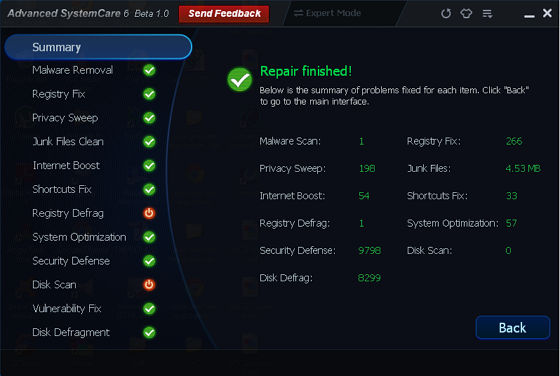560x376 pixels.
Task: Select Registry Fix in the sidebar
Action: 59,94
